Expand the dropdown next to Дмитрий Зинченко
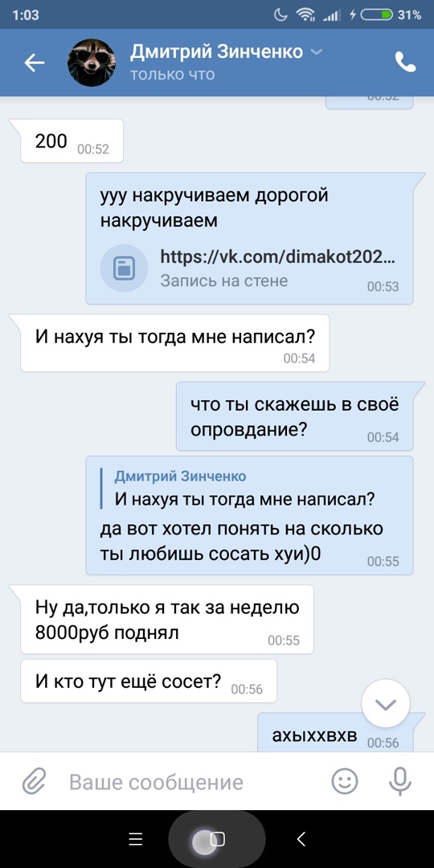 (316, 52)
